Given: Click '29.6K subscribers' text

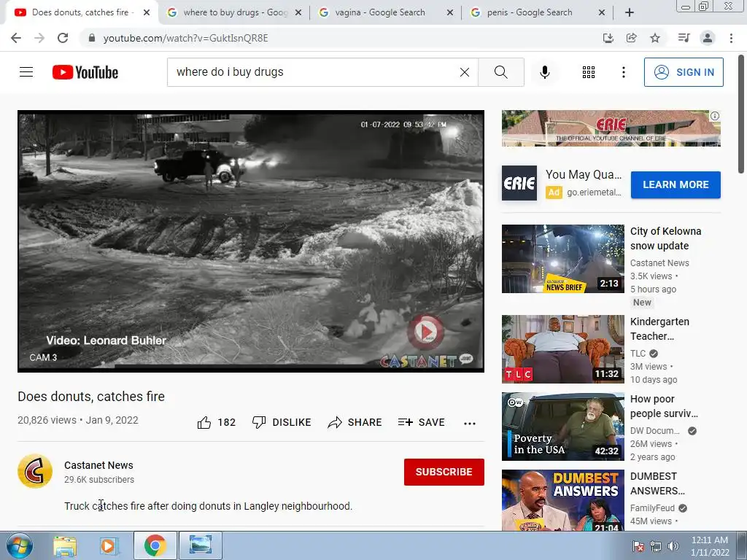Looking at the screenshot, I should tap(99, 480).
